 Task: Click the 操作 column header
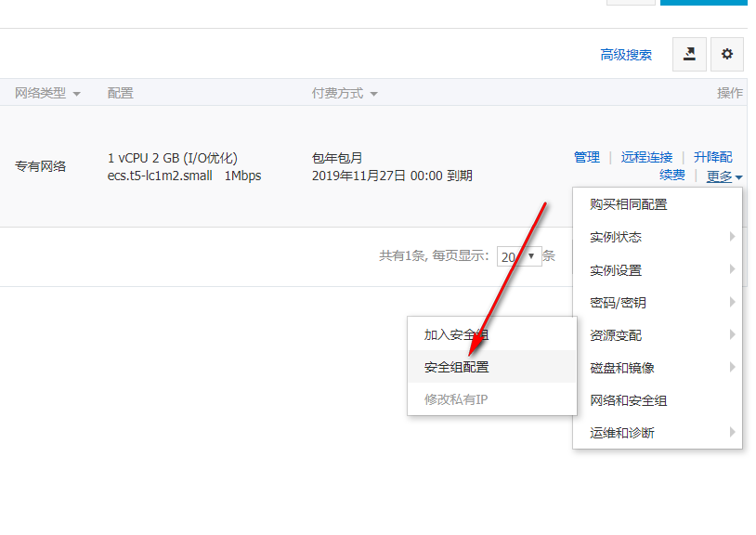click(x=729, y=93)
